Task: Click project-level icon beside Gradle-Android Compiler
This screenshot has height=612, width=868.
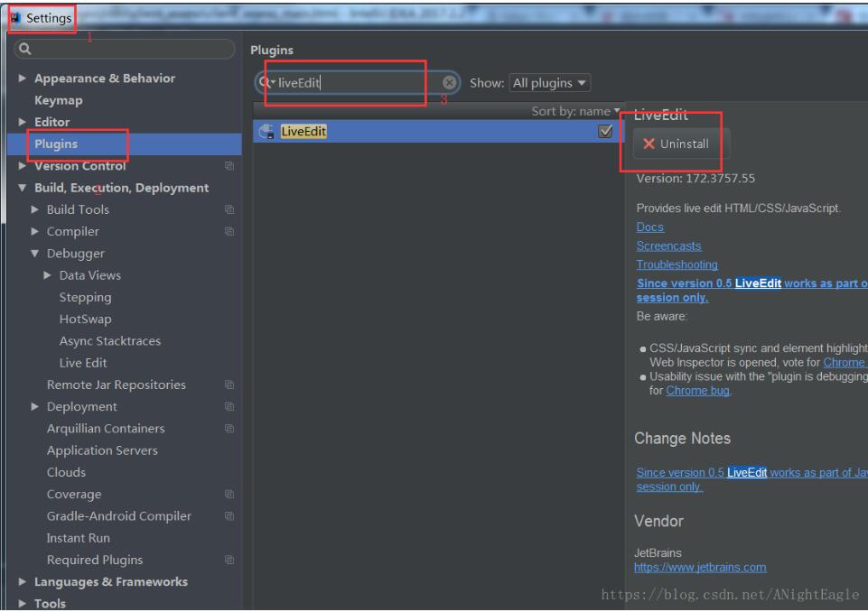Action: click(x=229, y=515)
